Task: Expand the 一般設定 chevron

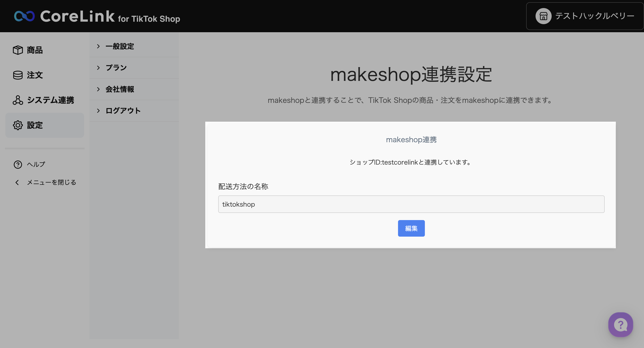Action: click(98, 46)
